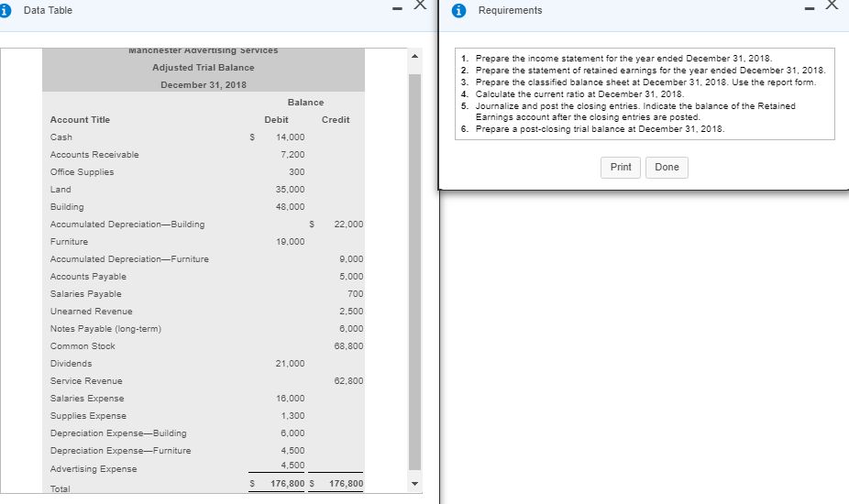Select the Unearned Revenue label
The width and height of the screenshot is (849, 504).
point(91,312)
